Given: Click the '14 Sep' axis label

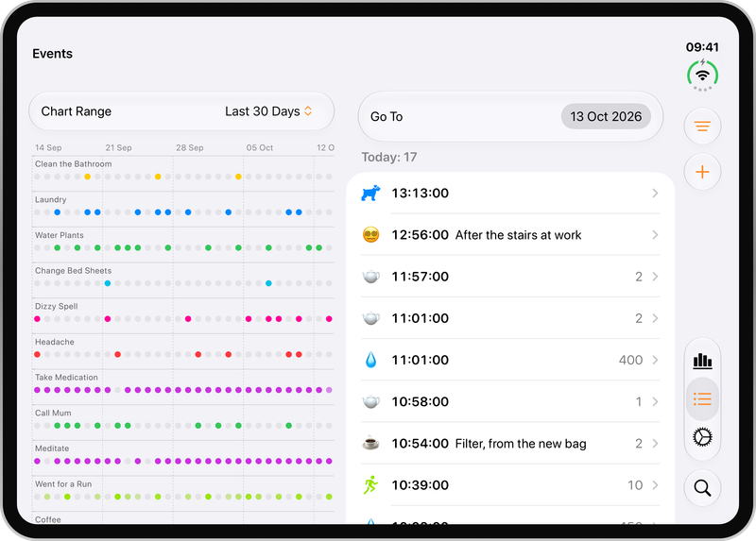Looking at the screenshot, I should (48, 147).
